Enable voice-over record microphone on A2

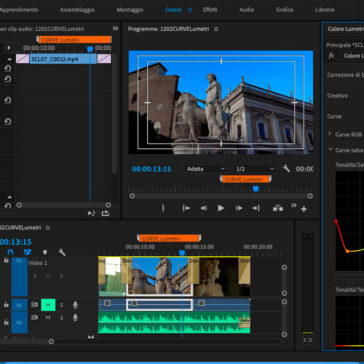(75, 318)
